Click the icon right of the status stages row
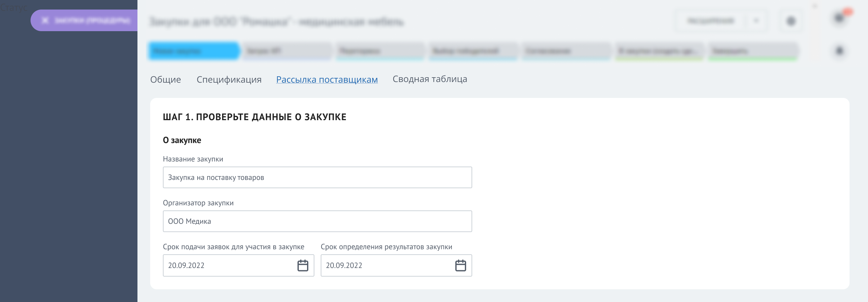Screen dimensions: 868x302 (840, 51)
